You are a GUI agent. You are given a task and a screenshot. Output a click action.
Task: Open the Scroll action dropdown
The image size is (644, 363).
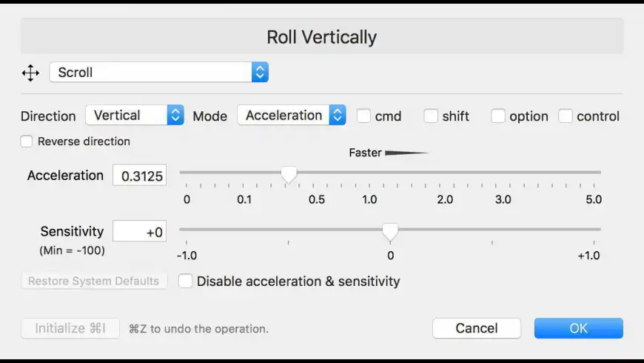159,73
